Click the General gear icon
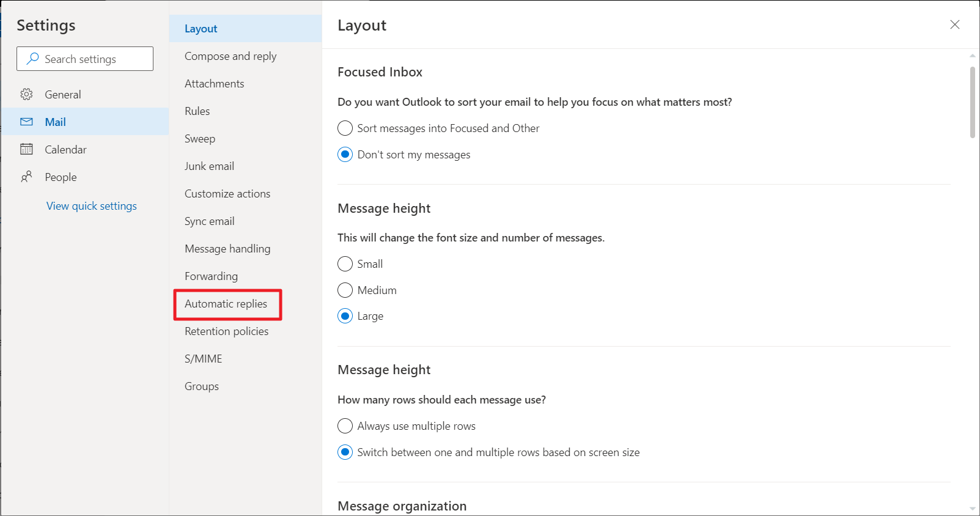The width and height of the screenshot is (980, 516). 26,94
